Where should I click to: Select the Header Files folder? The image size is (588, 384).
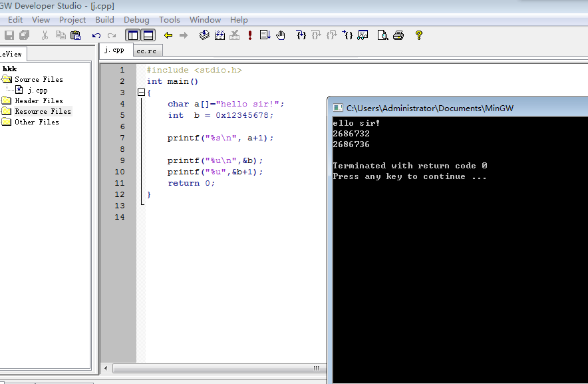[x=39, y=100]
